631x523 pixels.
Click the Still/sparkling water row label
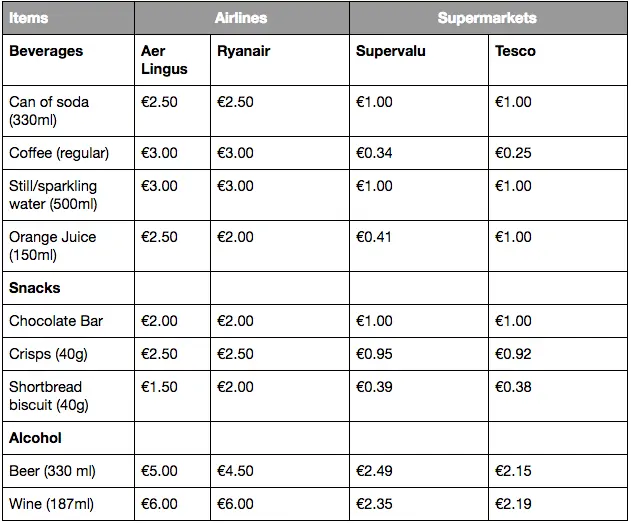click(53, 195)
